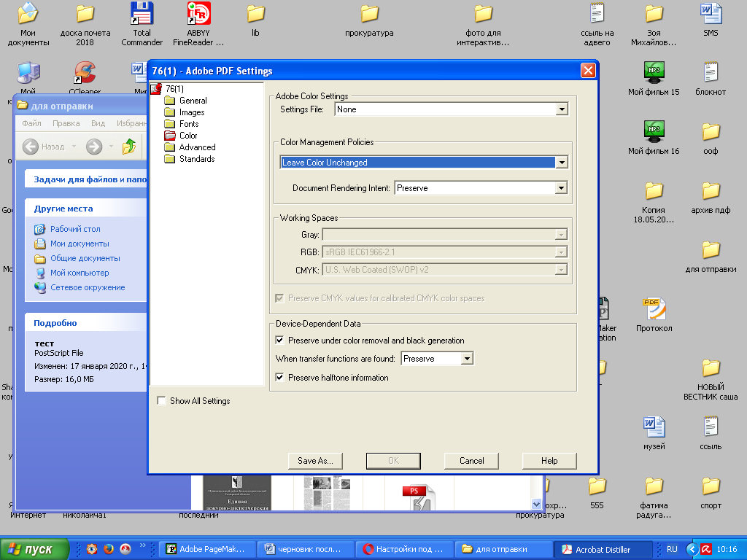Select the архив пдф folder icon
This screenshot has height=560, width=747.
[x=711, y=197]
